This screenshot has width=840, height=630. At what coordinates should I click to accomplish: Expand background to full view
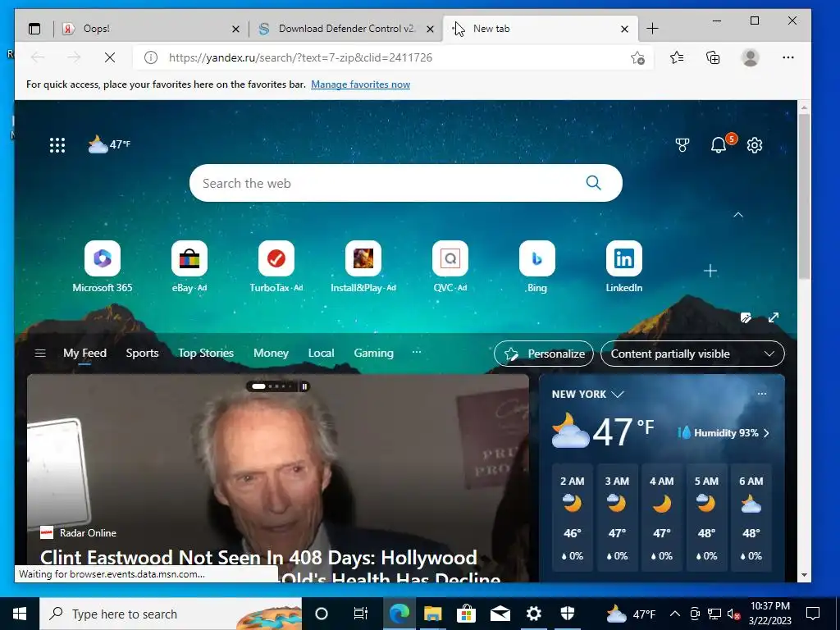773,317
